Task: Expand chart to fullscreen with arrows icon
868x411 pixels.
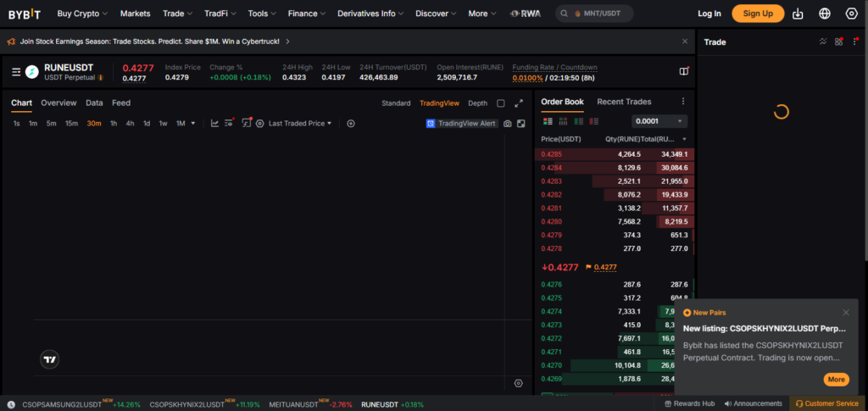Action: [519, 103]
